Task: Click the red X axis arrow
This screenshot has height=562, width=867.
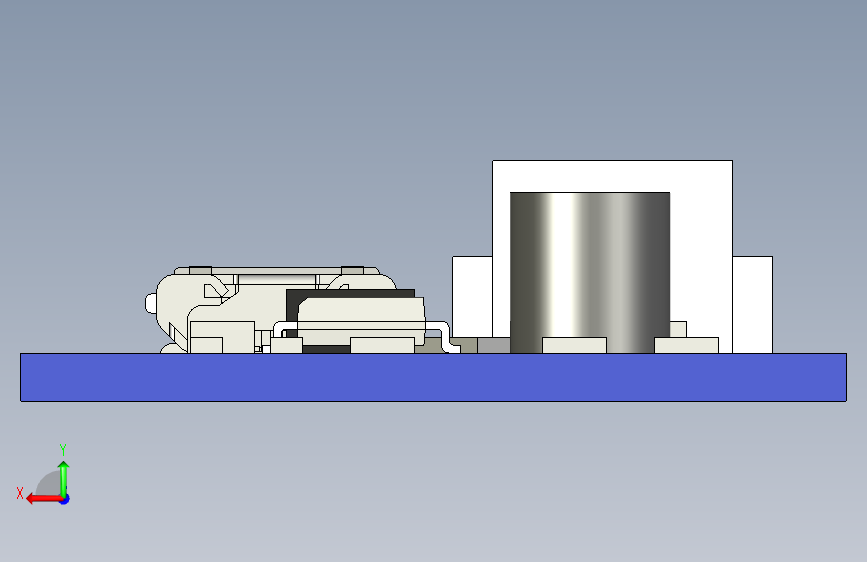Action: [44, 499]
